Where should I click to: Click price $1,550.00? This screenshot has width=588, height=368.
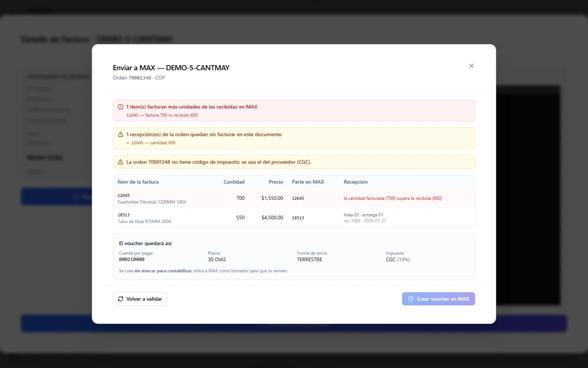pos(272,198)
